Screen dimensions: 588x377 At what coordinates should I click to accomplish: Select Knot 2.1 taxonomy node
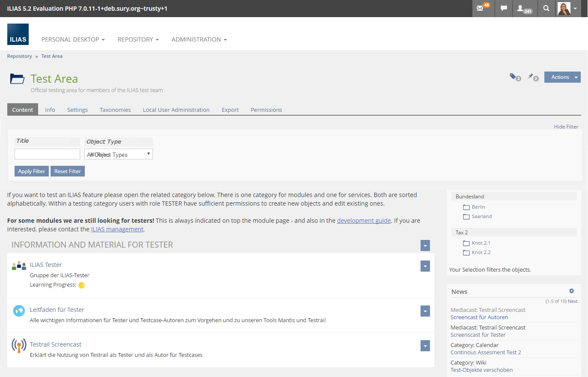pos(481,243)
